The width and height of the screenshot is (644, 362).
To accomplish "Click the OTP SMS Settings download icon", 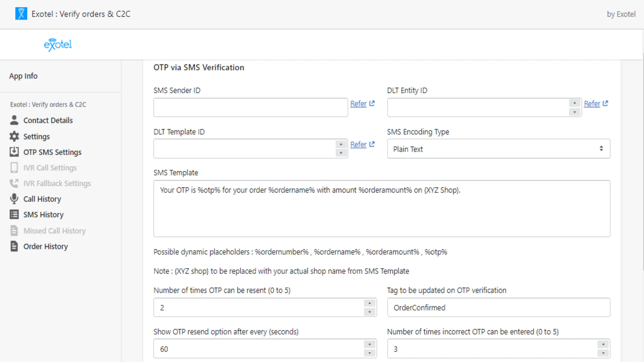I will coord(14,152).
